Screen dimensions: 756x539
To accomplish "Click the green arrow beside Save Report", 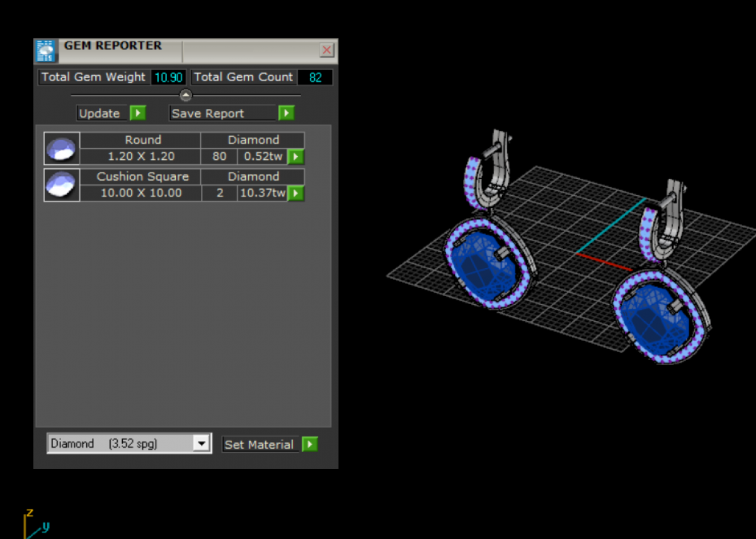I will pyautogui.click(x=286, y=113).
